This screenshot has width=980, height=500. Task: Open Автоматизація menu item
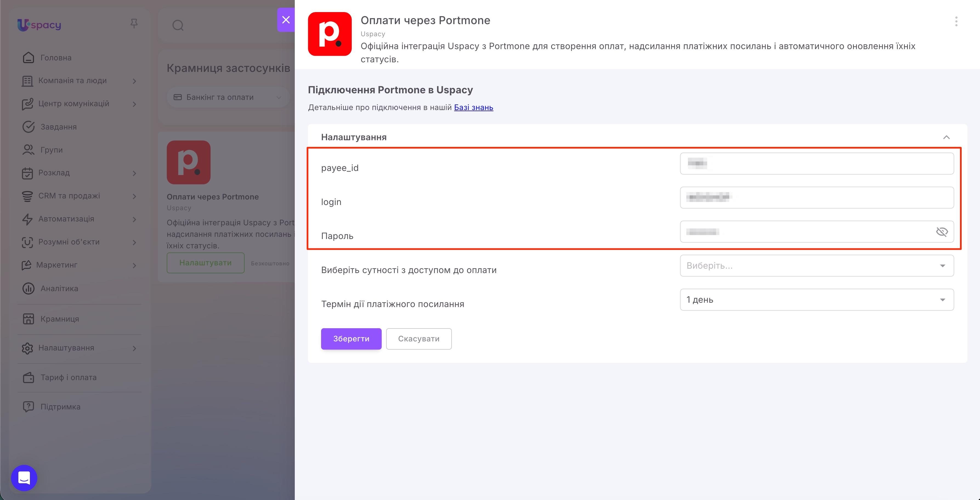[66, 219]
